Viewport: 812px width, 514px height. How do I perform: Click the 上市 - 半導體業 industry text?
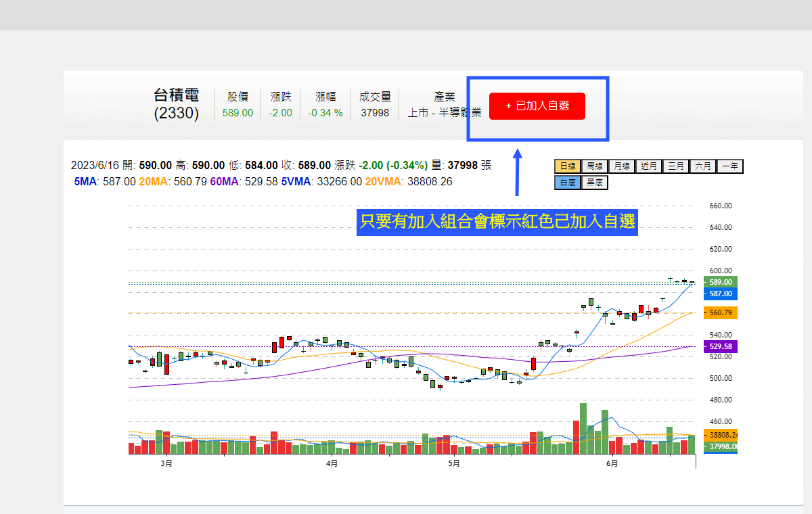[445, 113]
